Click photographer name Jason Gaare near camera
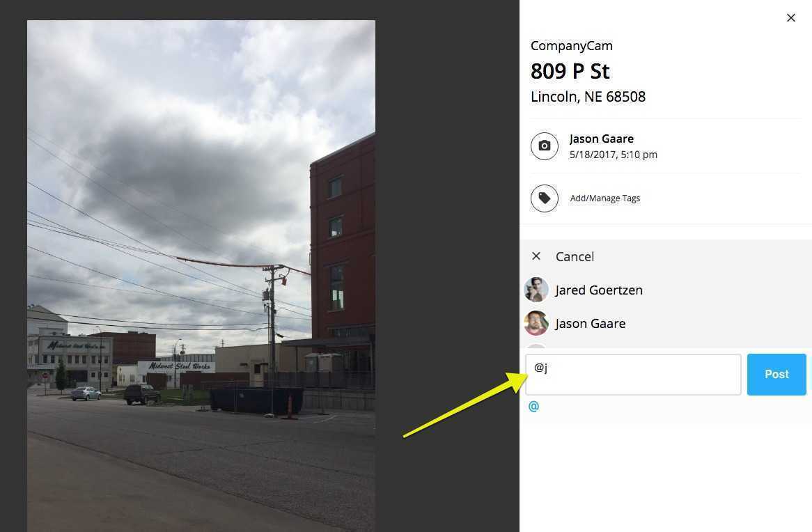 (x=601, y=139)
